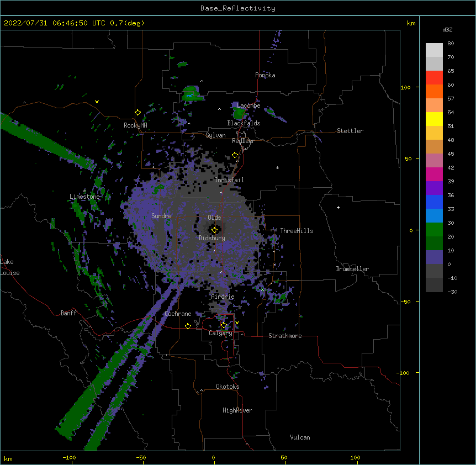Click the Sundre city label

pyautogui.click(x=161, y=216)
